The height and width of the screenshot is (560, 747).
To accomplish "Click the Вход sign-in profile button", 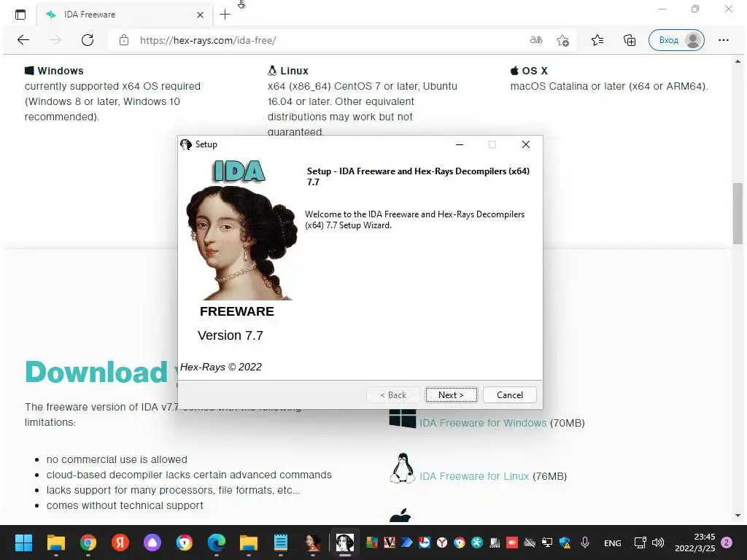I will point(676,40).
